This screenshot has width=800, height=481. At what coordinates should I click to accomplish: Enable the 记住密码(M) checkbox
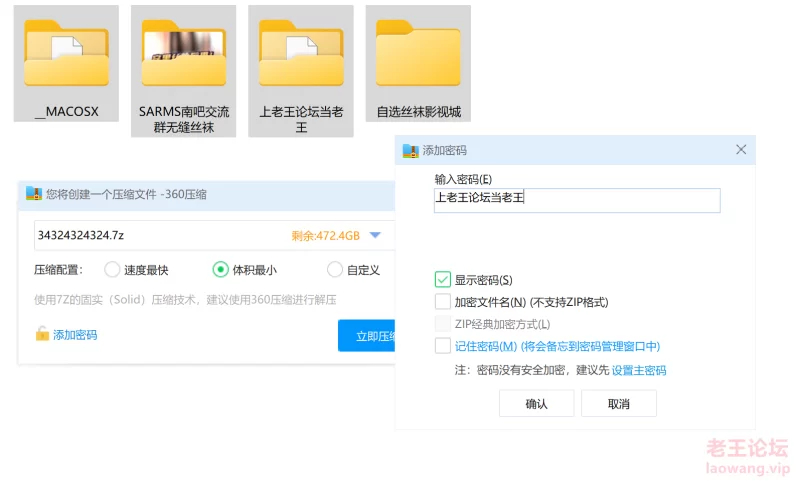click(x=443, y=346)
